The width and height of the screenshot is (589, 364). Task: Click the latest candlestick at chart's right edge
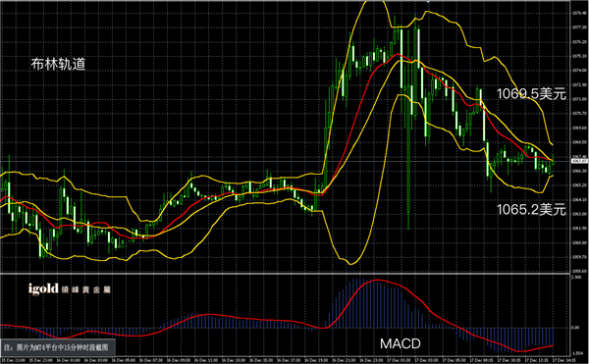tap(553, 161)
